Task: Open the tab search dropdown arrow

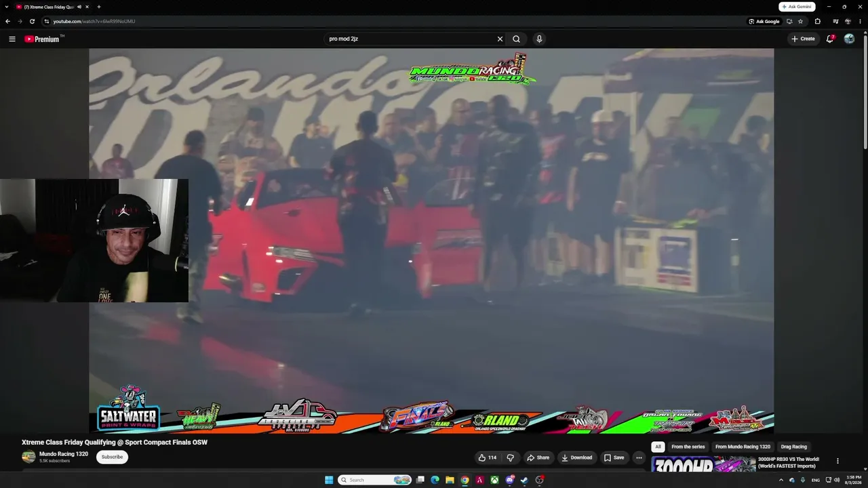Action: 6,7
